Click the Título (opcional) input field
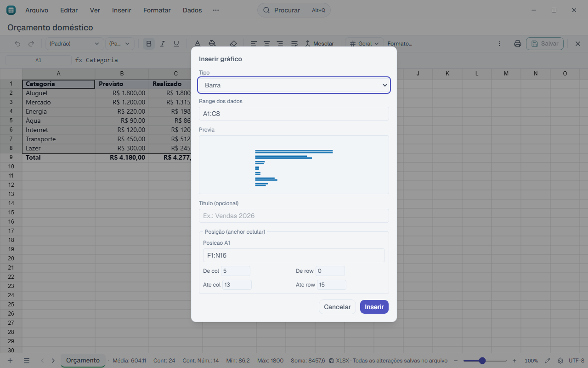The height and width of the screenshot is (368, 588). [x=294, y=216]
